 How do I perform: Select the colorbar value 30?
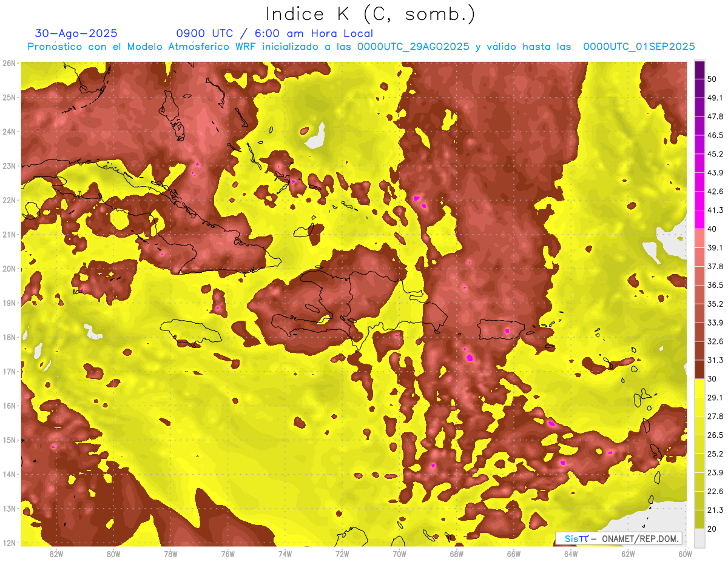pos(712,379)
